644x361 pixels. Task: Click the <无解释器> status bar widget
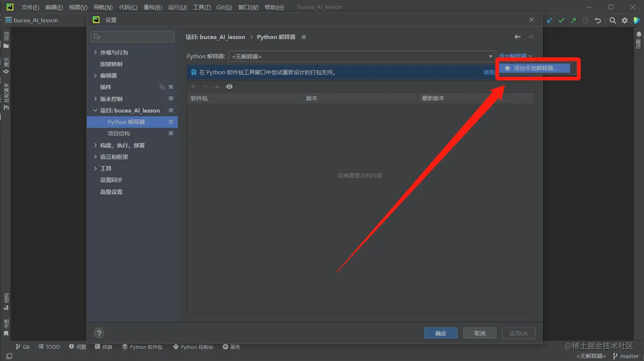591,356
